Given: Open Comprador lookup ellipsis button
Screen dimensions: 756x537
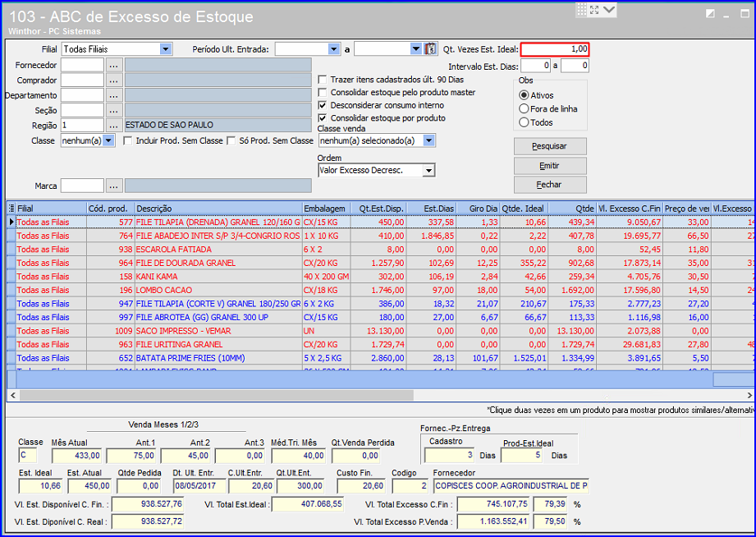Looking at the screenshot, I should (x=113, y=80).
